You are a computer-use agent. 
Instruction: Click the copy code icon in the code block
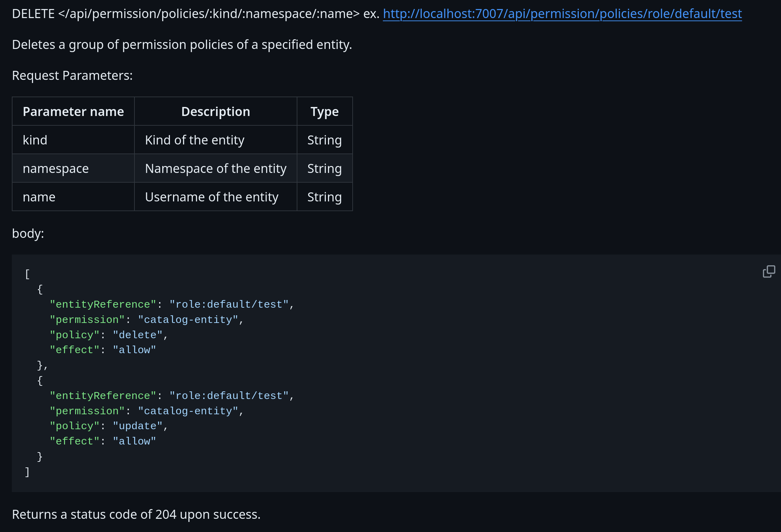point(768,272)
